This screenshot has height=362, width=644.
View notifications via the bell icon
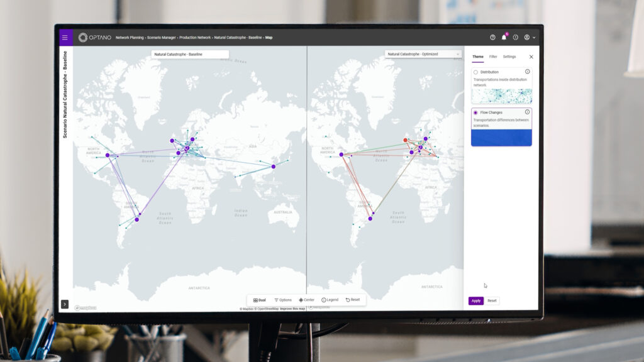coord(504,38)
